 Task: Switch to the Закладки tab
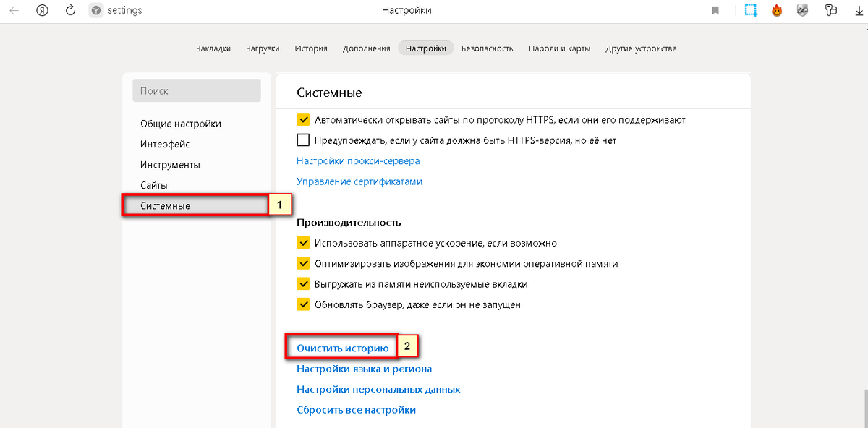(213, 48)
